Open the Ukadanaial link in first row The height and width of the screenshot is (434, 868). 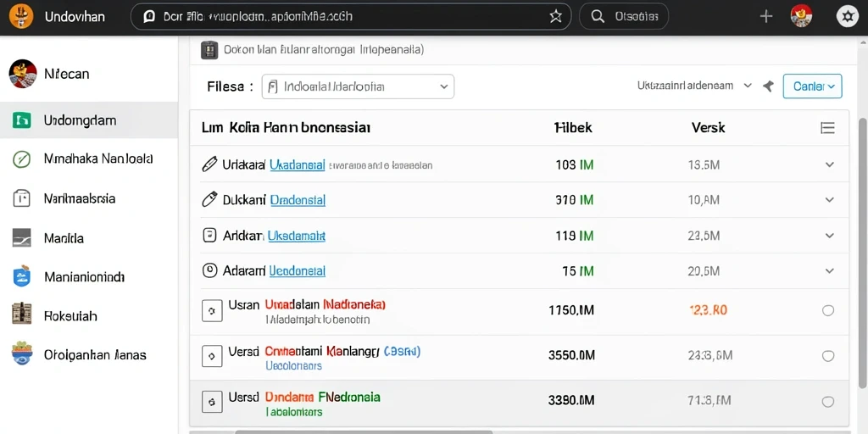tap(298, 164)
